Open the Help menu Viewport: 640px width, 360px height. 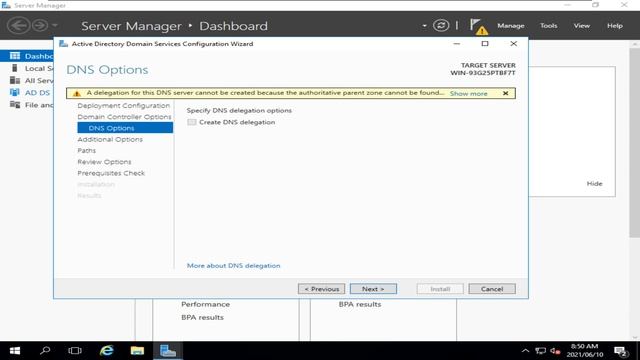click(x=614, y=26)
